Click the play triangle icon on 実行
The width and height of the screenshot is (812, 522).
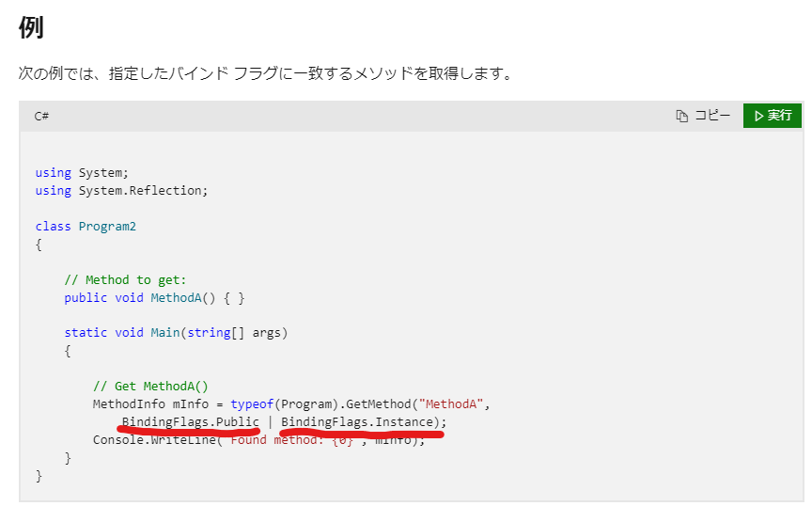click(x=759, y=116)
